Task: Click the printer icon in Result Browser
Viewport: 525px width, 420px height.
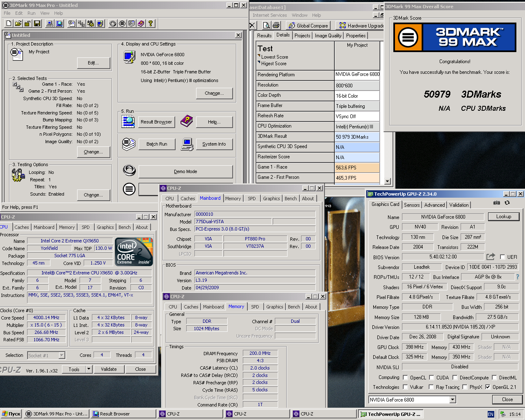Action: coord(276,25)
